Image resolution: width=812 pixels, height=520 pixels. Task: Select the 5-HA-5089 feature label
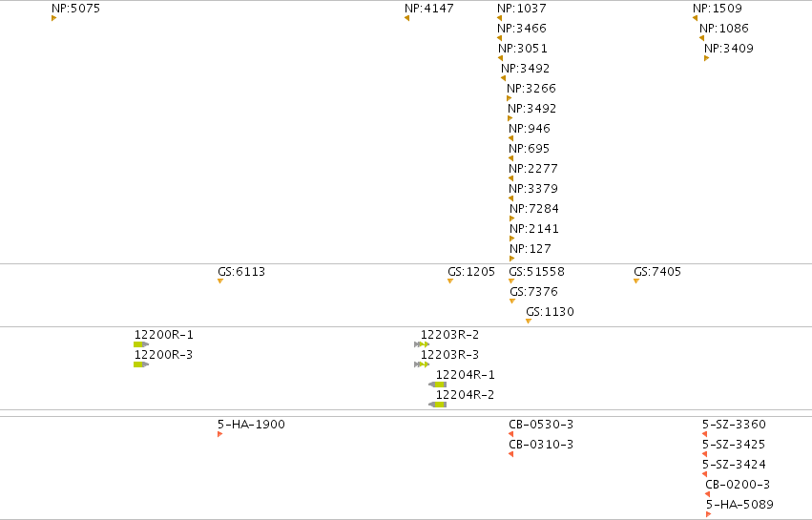739,505
